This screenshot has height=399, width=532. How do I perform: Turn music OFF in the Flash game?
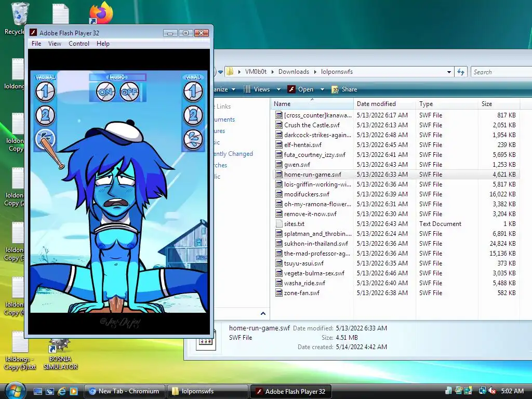(x=129, y=91)
